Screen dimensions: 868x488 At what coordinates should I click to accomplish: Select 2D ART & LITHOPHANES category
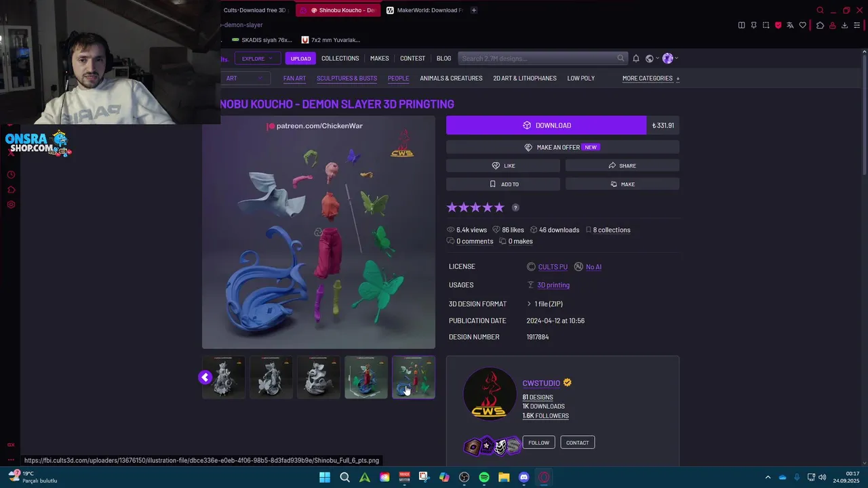525,78
